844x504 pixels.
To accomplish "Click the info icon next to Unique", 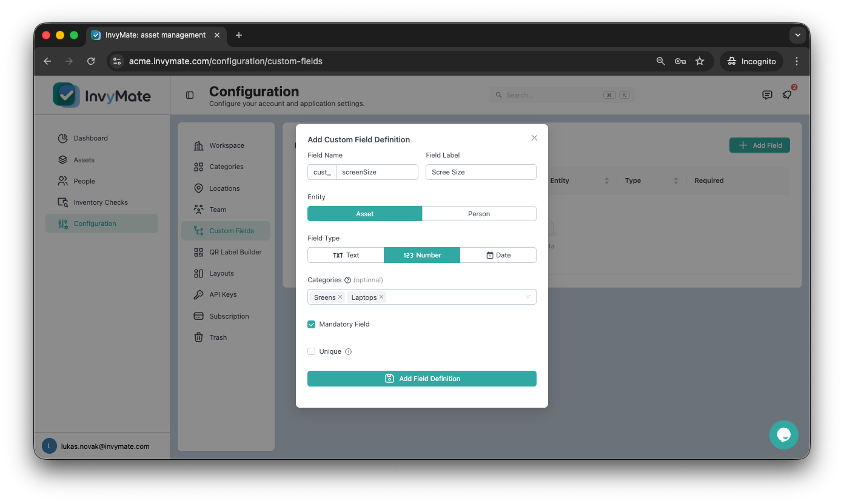I will 348,352.
